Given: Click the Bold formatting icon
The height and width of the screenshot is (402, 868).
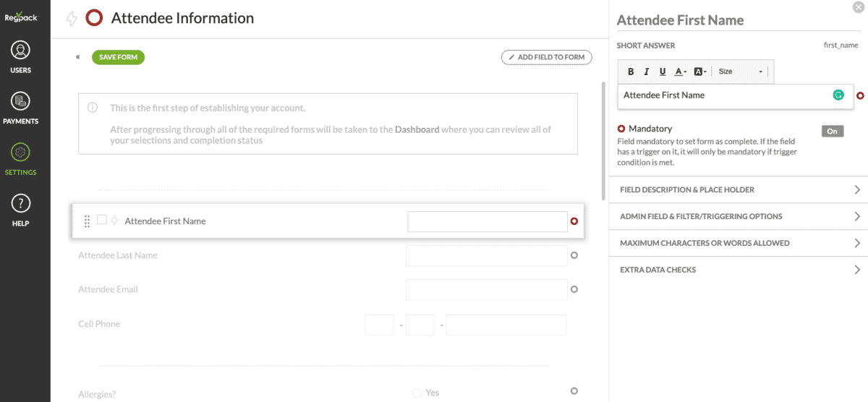Looking at the screenshot, I should pyautogui.click(x=631, y=72).
